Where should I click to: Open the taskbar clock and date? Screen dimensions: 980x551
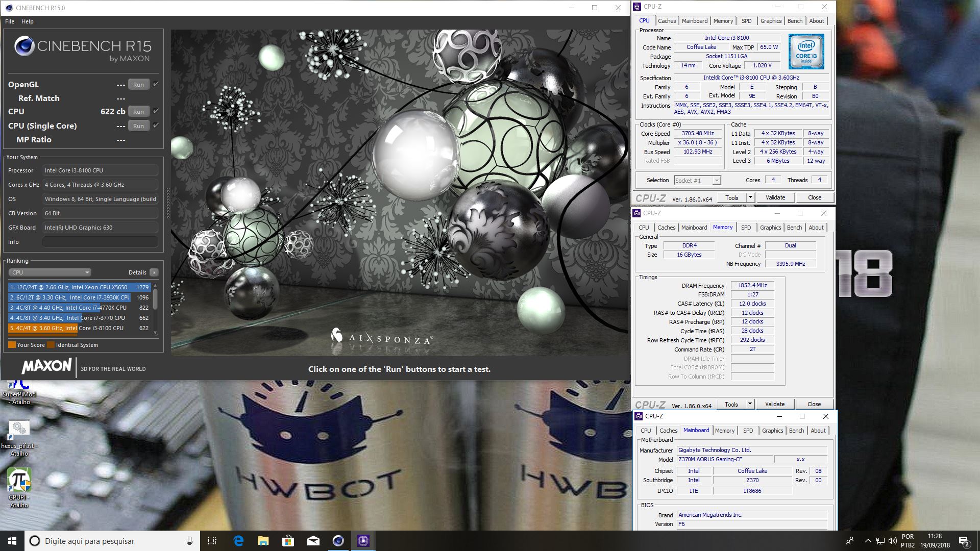point(935,541)
